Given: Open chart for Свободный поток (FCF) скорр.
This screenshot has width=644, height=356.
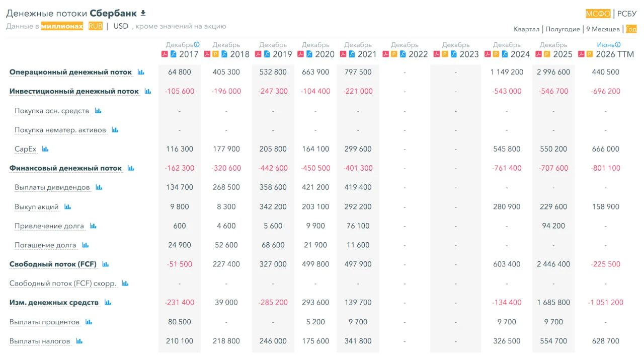Looking at the screenshot, I should pos(125,283).
